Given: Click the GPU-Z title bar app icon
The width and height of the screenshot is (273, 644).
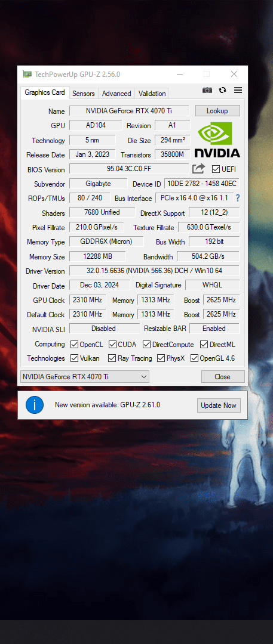Looking at the screenshot, I should click(27, 75).
